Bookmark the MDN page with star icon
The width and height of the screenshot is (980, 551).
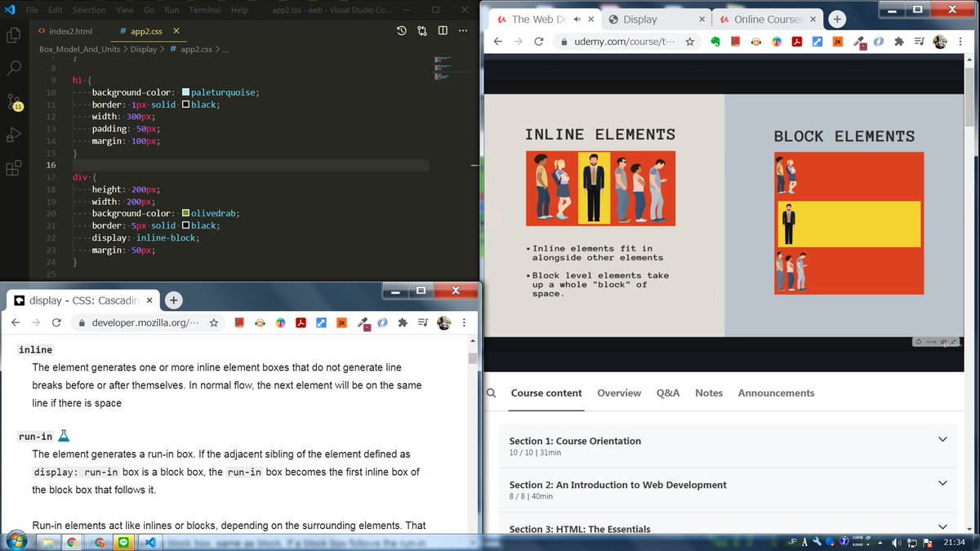click(214, 322)
